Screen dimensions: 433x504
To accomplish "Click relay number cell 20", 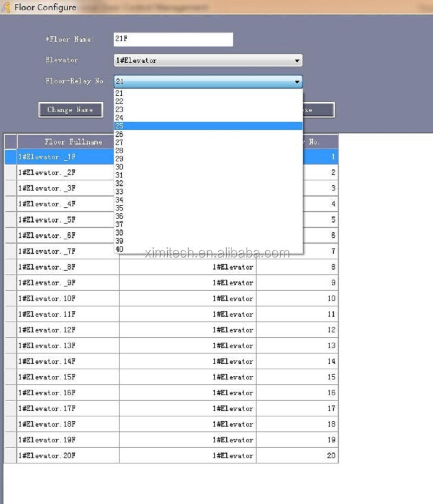I will tap(297, 456).
